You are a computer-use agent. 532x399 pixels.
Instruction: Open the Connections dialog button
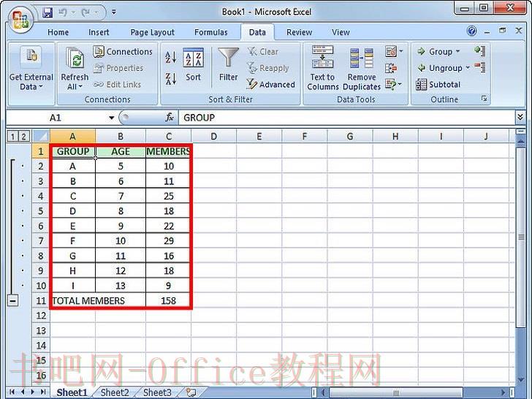123,52
